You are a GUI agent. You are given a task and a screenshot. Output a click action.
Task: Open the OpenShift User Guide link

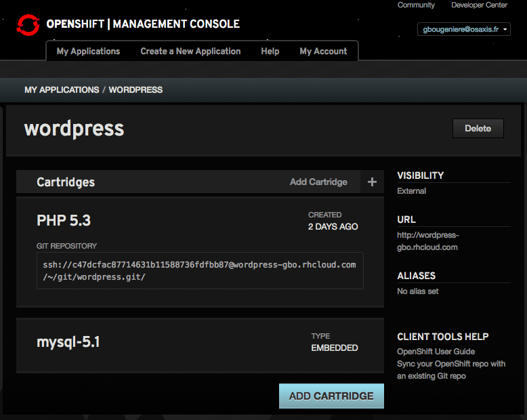(x=436, y=352)
